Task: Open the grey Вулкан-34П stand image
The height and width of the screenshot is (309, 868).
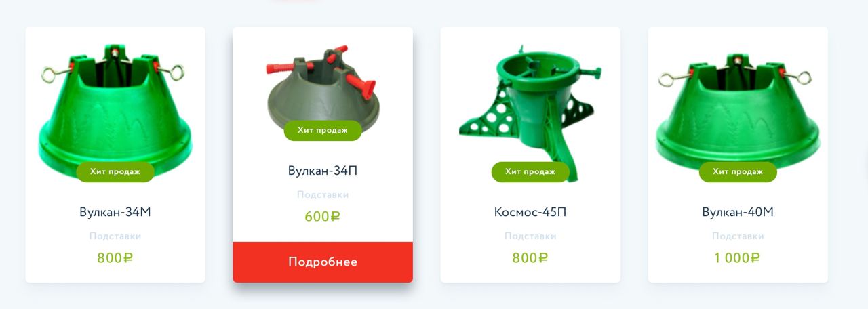Action: click(x=323, y=88)
